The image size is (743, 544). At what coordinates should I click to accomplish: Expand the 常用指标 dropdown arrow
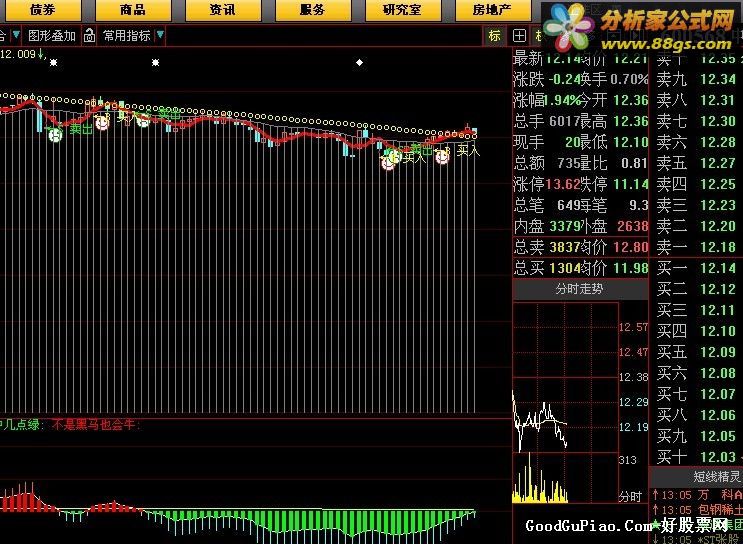click(160, 35)
